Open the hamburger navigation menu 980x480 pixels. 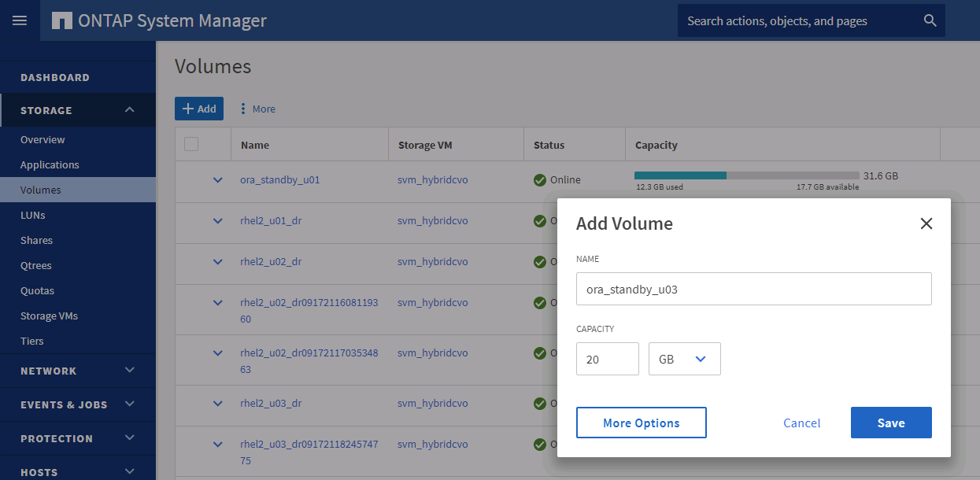[x=20, y=20]
